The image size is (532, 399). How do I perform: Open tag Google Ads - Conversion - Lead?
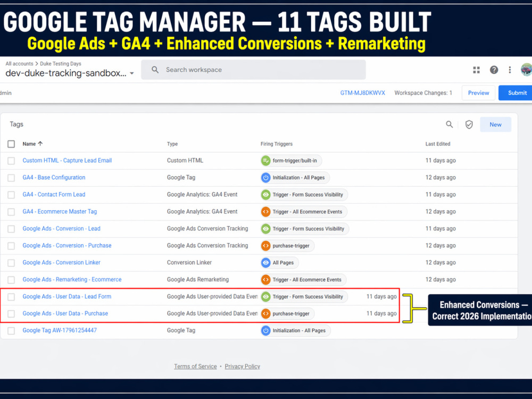point(61,229)
